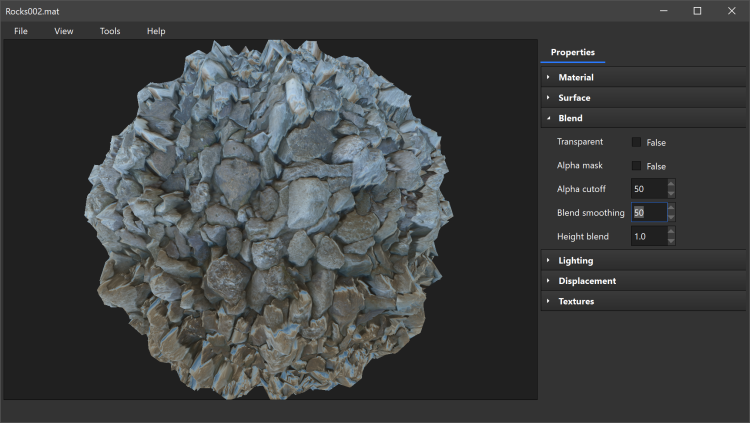Image resolution: width=750 pixels, height=423 pixels.
Task: Toggle the Alpha mask checkbox
Action: coord(636,166)
